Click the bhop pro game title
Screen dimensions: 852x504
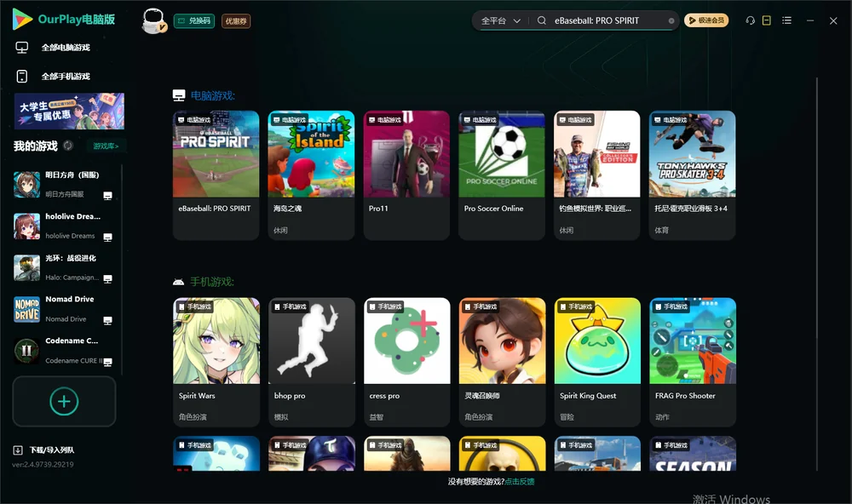pyautogui.click(x=290, y=396)
